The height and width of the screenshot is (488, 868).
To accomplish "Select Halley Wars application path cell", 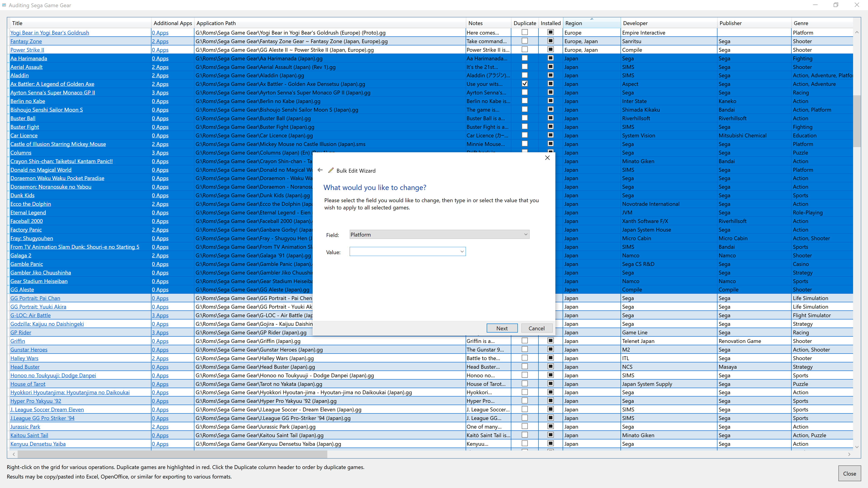I will (330, 358).
